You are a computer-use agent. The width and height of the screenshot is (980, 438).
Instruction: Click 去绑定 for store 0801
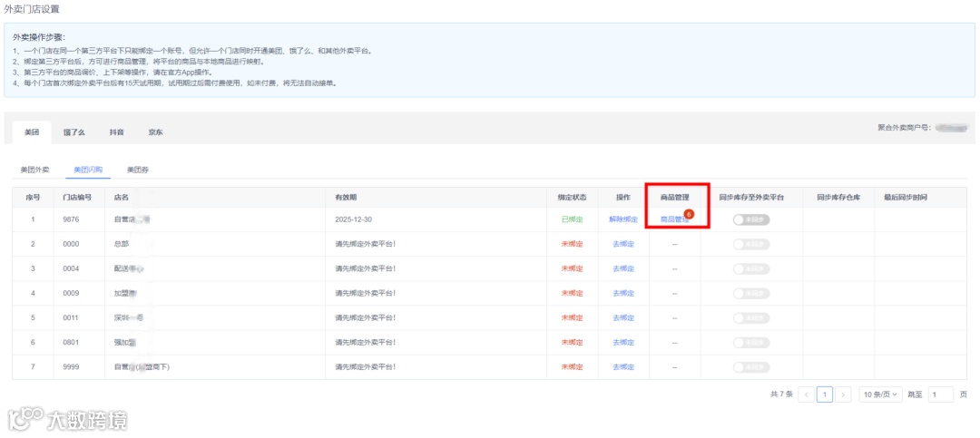(x=623, y=343)
